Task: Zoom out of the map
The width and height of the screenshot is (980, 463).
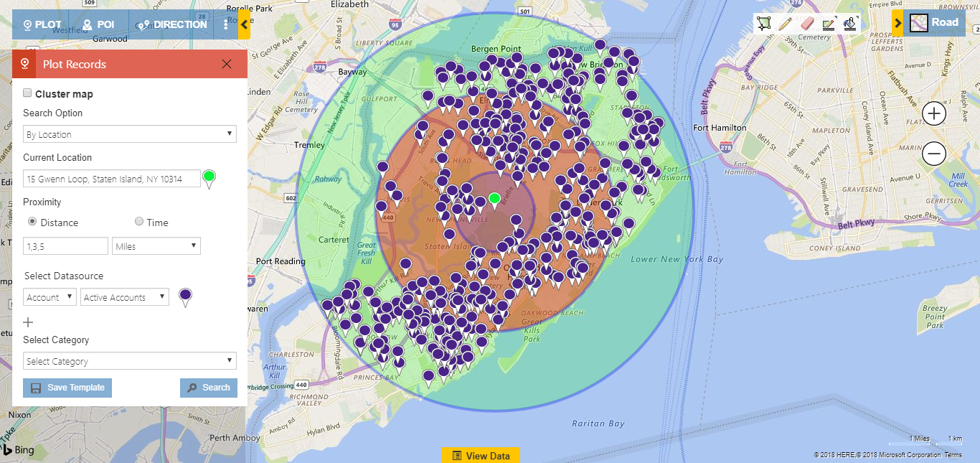Action: (x=933, y=153)
